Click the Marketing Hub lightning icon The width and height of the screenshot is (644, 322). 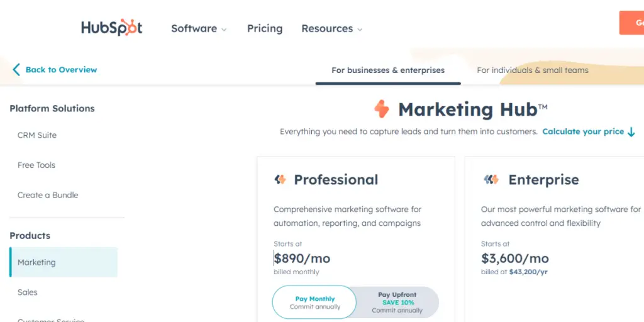[x=381, y=109]
